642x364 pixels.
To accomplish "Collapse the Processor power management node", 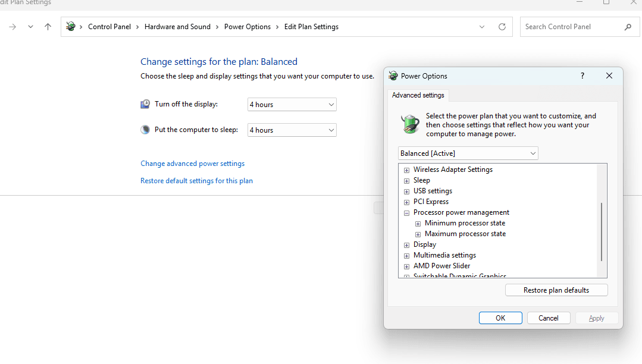I will (407, 213).
